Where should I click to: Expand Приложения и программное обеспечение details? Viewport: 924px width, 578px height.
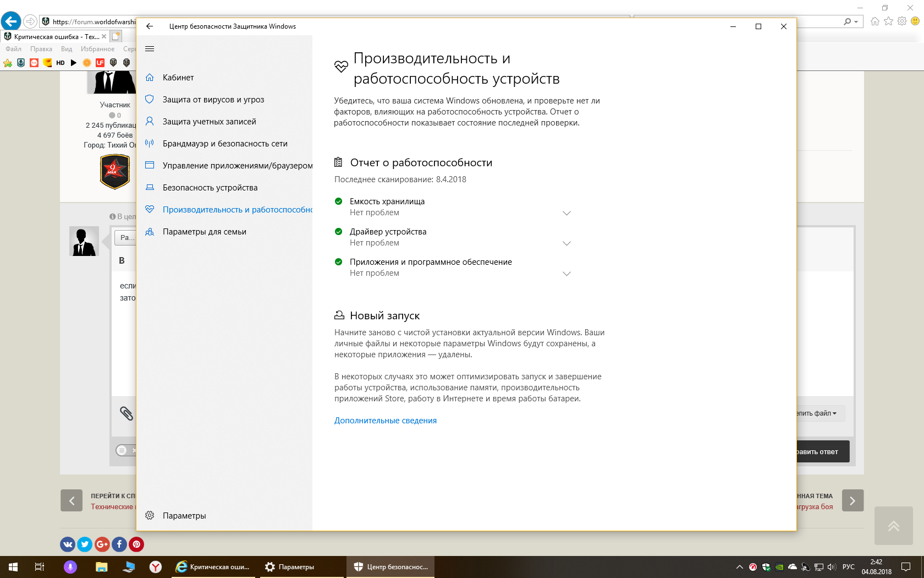coord(566,274)
